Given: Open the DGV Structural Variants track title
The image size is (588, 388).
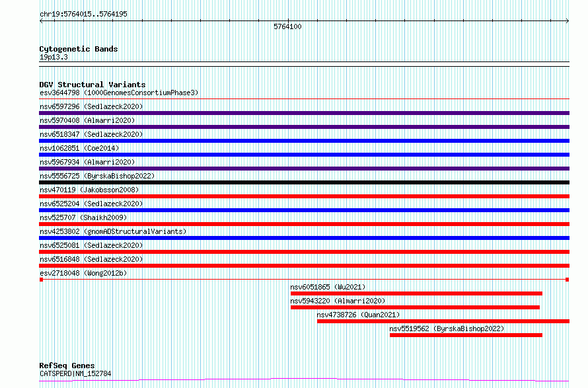Looking at the screenshot, I should 92,85.
